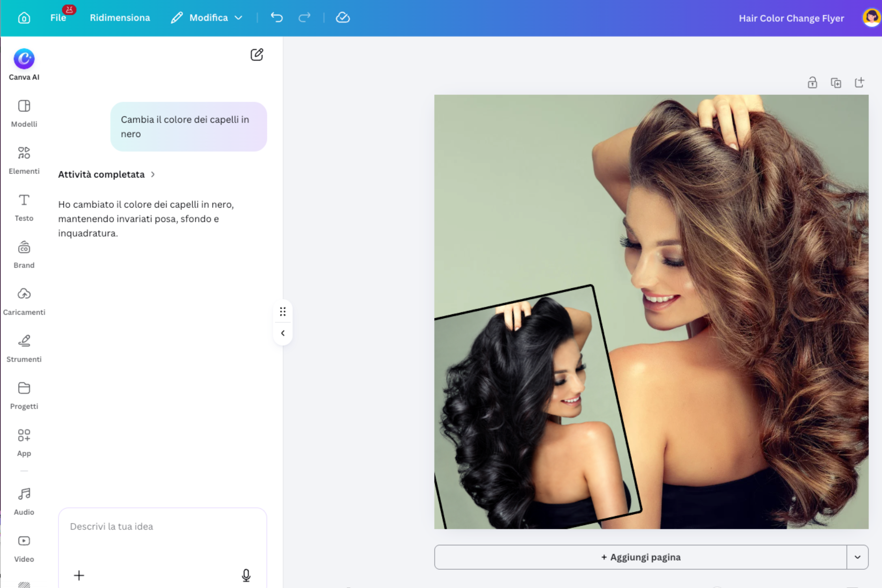Open the App panel in sidebar

[24, 443]
